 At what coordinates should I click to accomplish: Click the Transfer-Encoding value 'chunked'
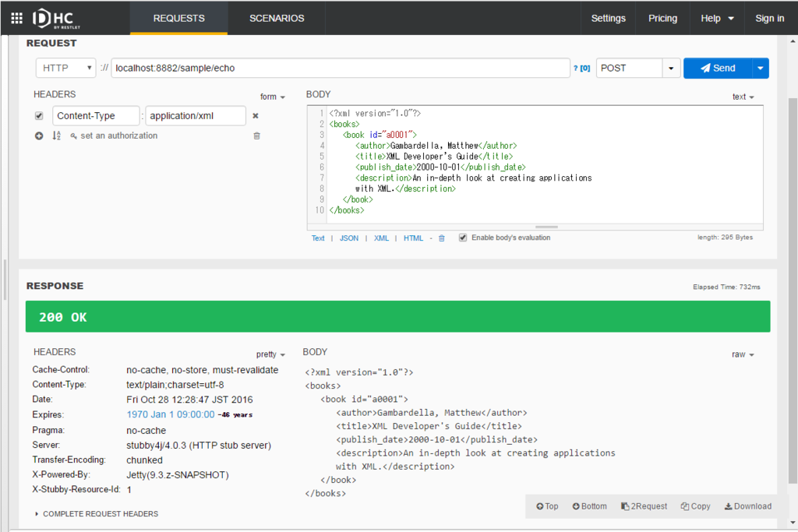pos(144,460)
